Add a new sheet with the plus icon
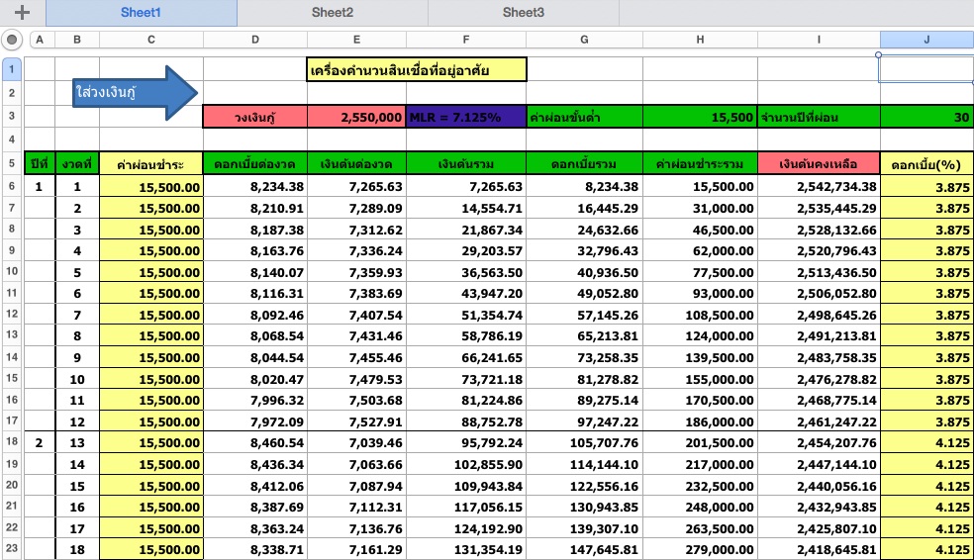This screenshot has width=974, height=560. (x=23, y=13)
